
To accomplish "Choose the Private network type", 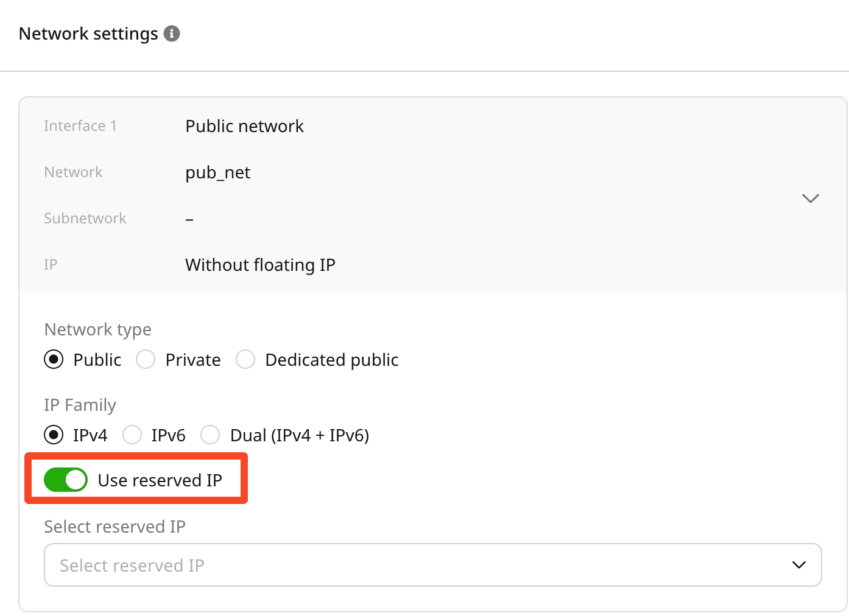I will tap(146, 360).
